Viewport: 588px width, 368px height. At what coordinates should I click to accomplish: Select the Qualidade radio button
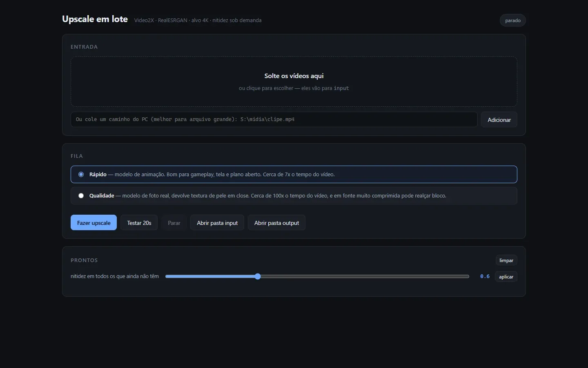click(81, 196)
